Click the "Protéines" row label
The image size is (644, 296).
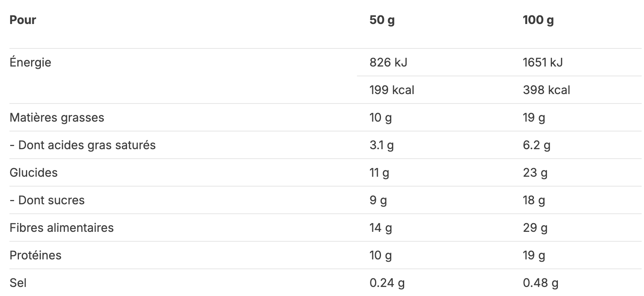pos(35,255)
